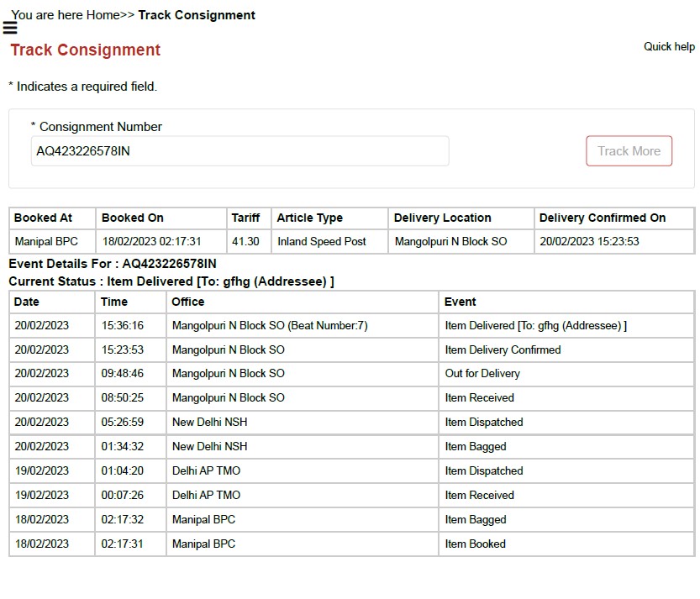Viewport: 700px width, 599px height.
Task: Select time 15:36:16 in events table
Action: pyautogui.click(x=123, y=325)
